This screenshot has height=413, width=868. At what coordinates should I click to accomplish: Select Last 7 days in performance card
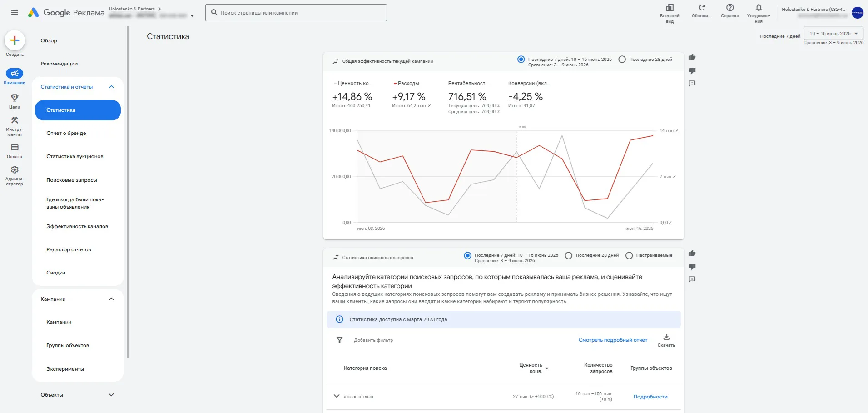tap(521, 60)
